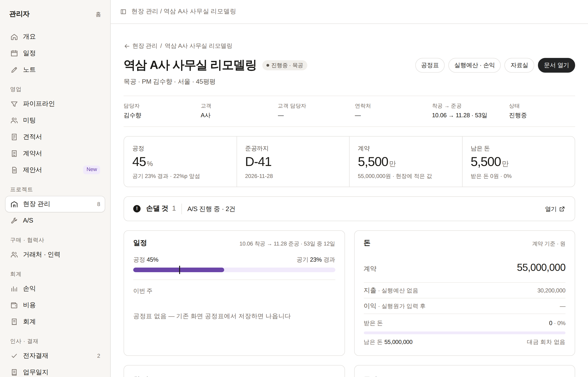Open the 손익 menu under 회계
The image size is (588, 377).
[55, 289]
